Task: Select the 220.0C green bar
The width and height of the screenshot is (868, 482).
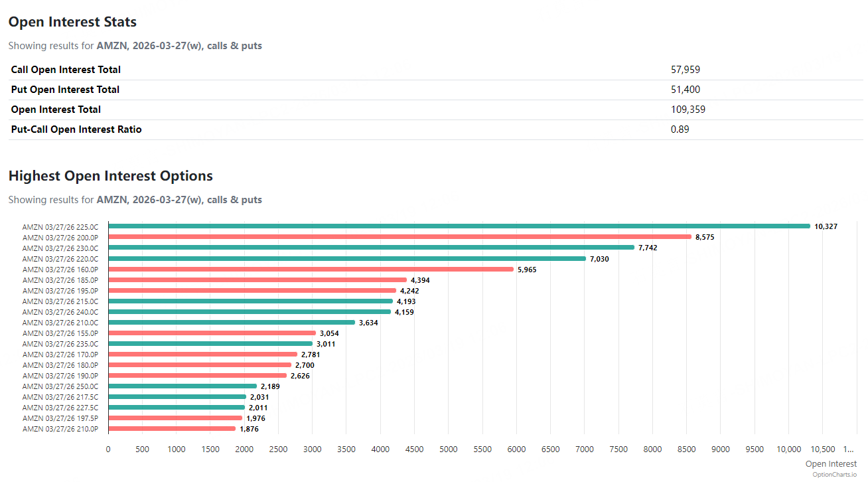Action: click(x=346, y=258)
